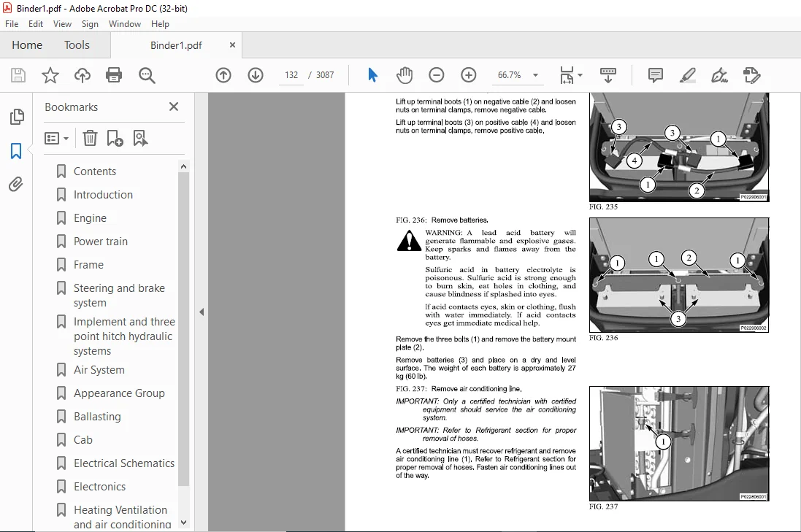Click the 66.7% zoom value field

click(x=510, y=75)
